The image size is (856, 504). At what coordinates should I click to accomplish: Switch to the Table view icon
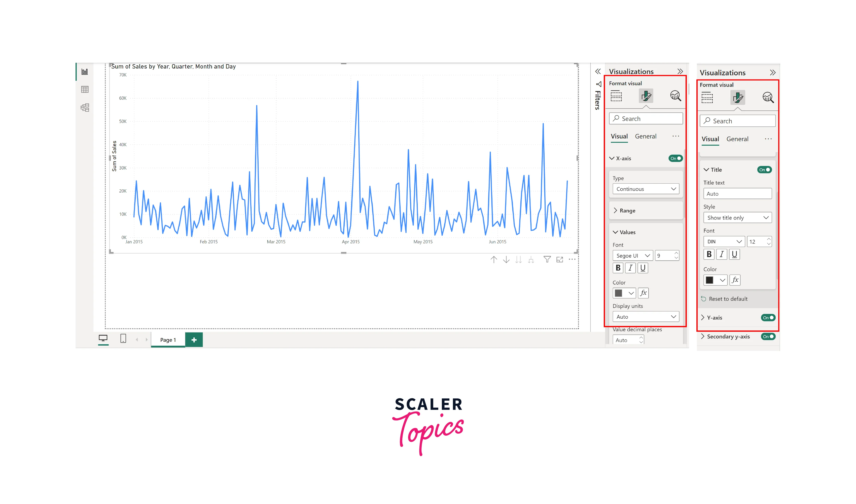tap(85, 89)
